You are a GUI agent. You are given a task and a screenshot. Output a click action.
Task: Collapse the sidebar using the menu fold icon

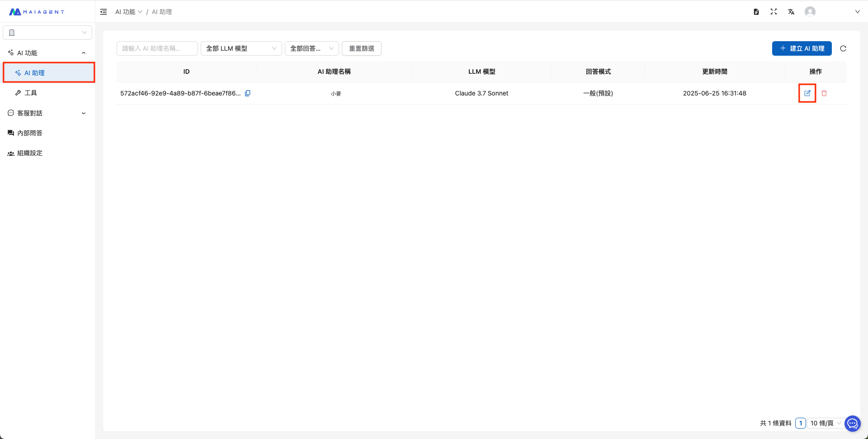[104, 12]
